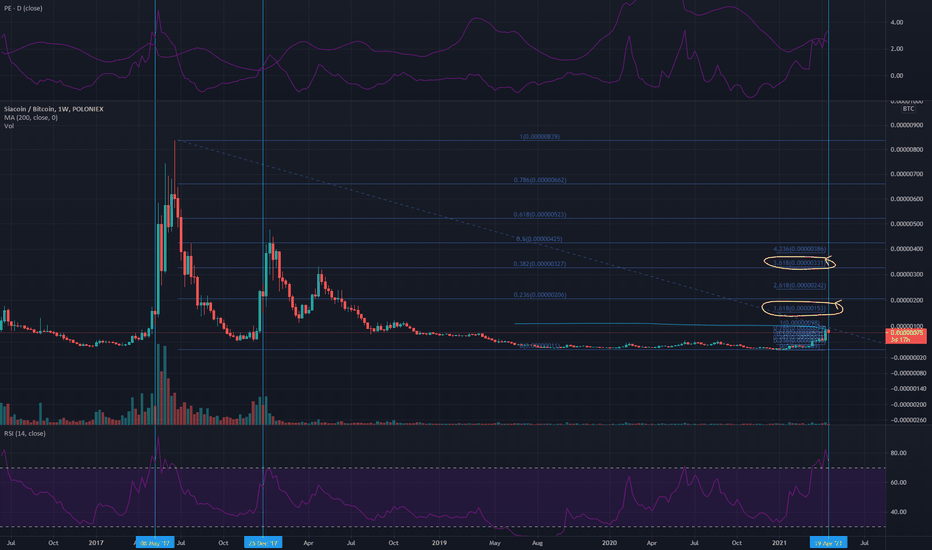Select the 'Siacoin / Bitcoin, 1W, POLONIEX' chart title

tap(53, 109)
